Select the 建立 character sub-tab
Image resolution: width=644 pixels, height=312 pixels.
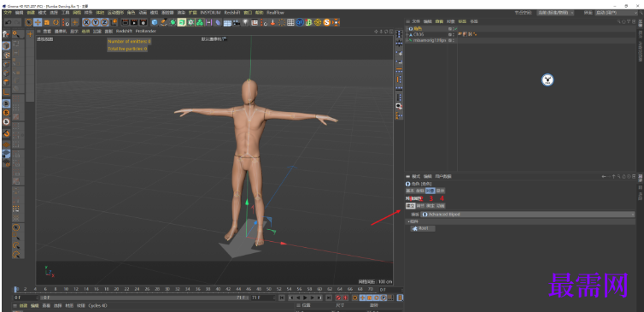410,206
